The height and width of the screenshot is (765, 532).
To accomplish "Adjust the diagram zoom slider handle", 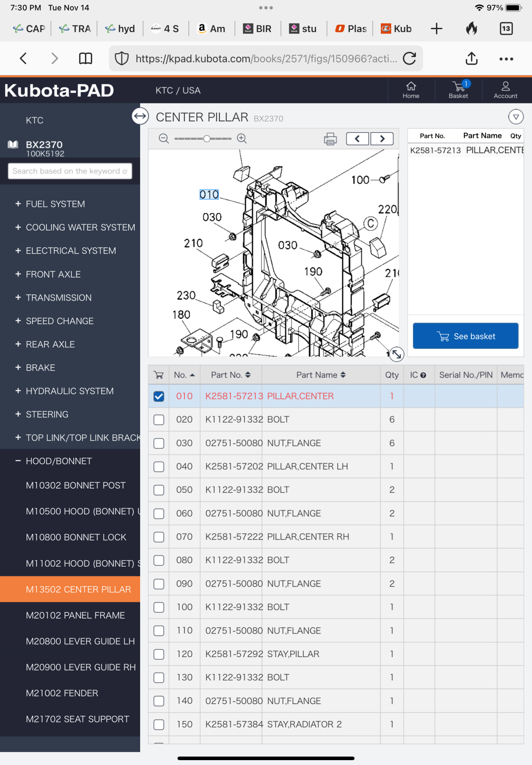I will (x=207, y=139).
